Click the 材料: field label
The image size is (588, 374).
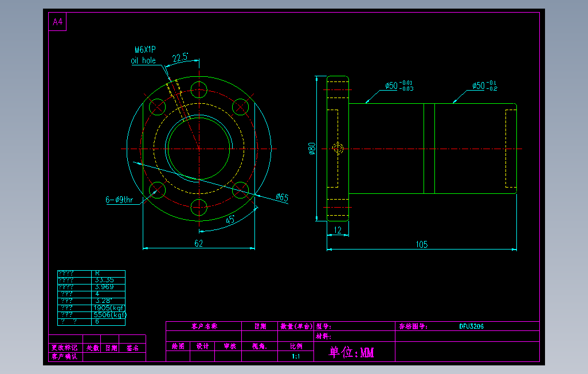pyautogui.click(x=323, y=336)
